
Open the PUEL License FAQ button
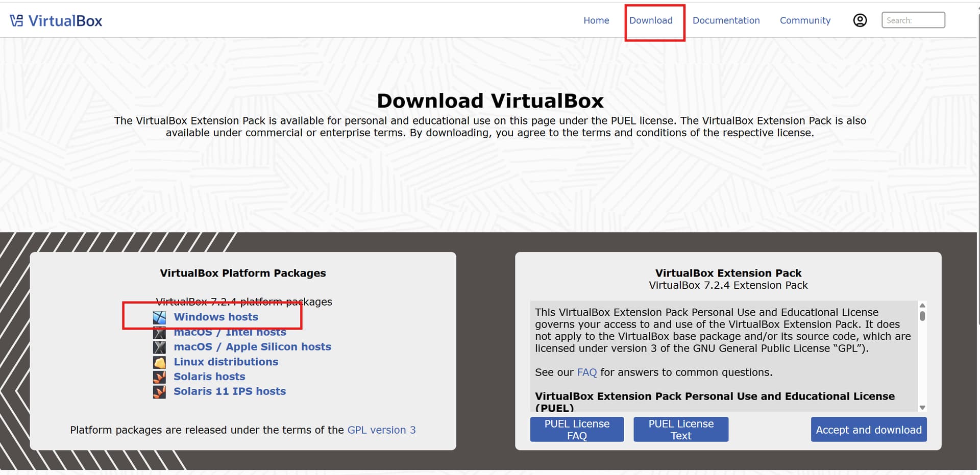click(x=577, y=430)
